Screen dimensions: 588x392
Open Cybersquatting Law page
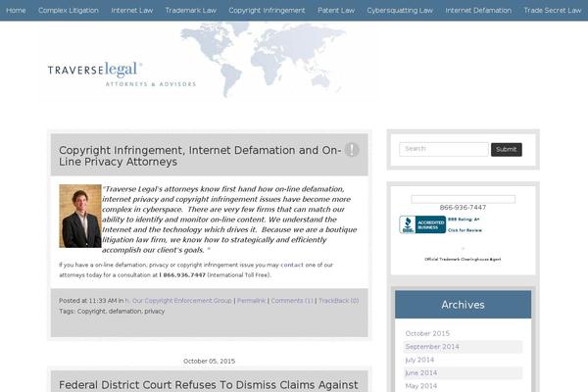400,11
